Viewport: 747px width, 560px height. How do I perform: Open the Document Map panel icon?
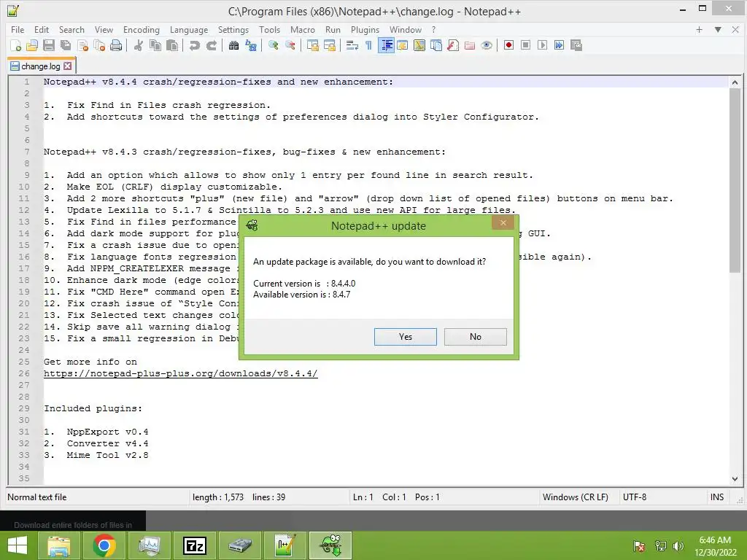tap(419, 45)
